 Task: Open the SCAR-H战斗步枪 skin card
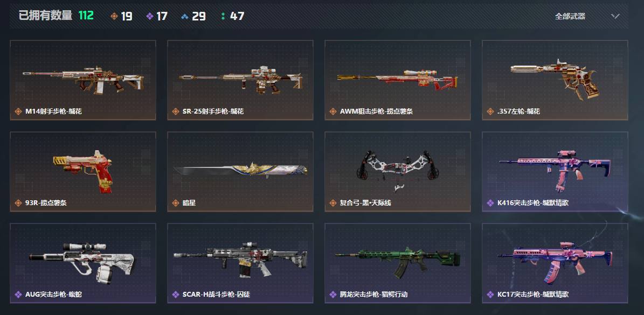point(240,263)
